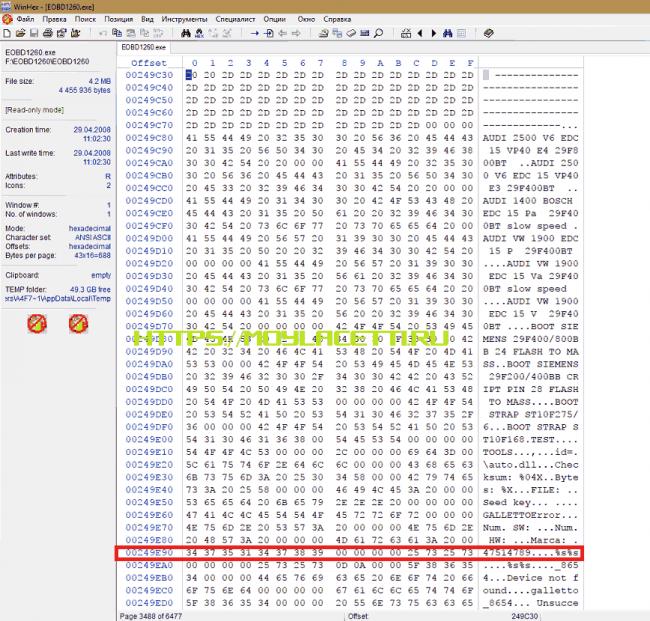Click the Go To Sector icon

pos(269,33)
